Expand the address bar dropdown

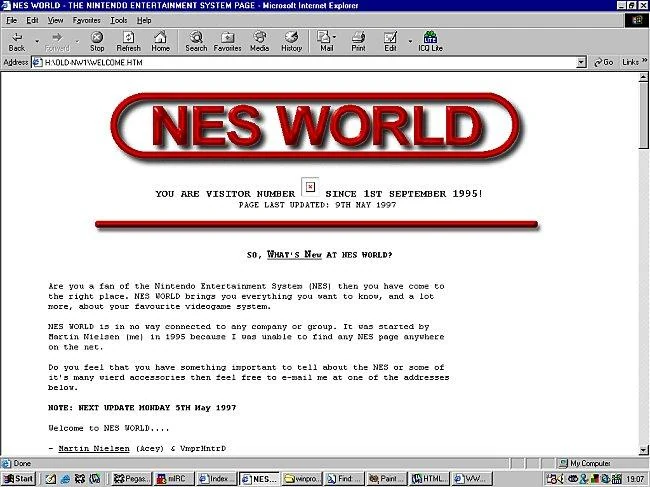[581, 63]
